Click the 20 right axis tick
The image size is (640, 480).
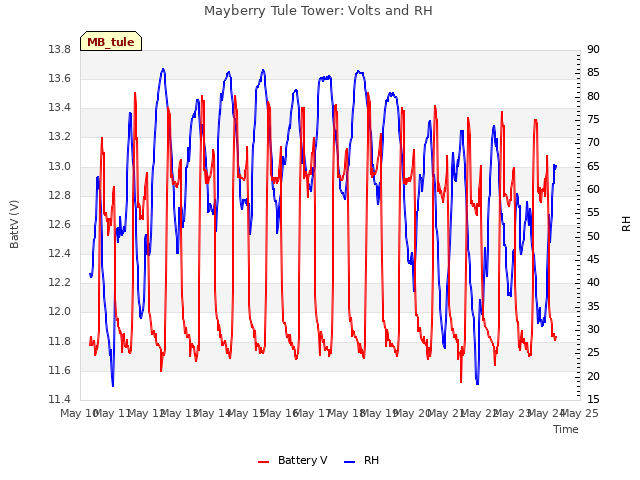(593, 376)
